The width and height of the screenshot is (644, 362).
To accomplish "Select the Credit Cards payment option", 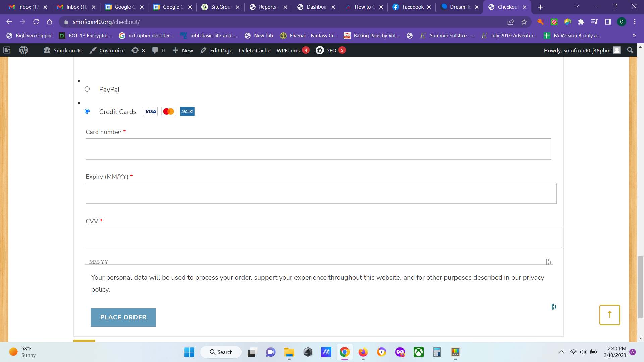I will (x=87, y=111).
